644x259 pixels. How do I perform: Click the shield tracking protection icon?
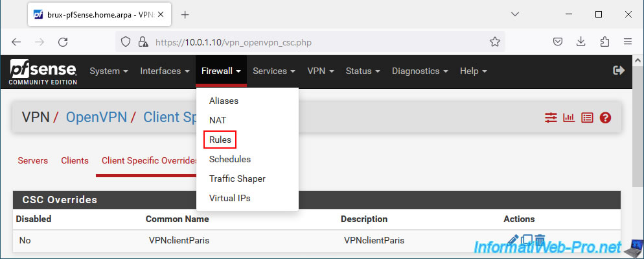pyautogui.click(x=126, y=42)
